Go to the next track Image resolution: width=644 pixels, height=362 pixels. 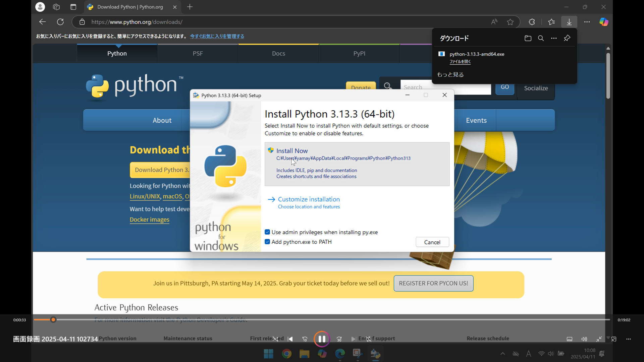pyautogui.click(x=353, y=339)
